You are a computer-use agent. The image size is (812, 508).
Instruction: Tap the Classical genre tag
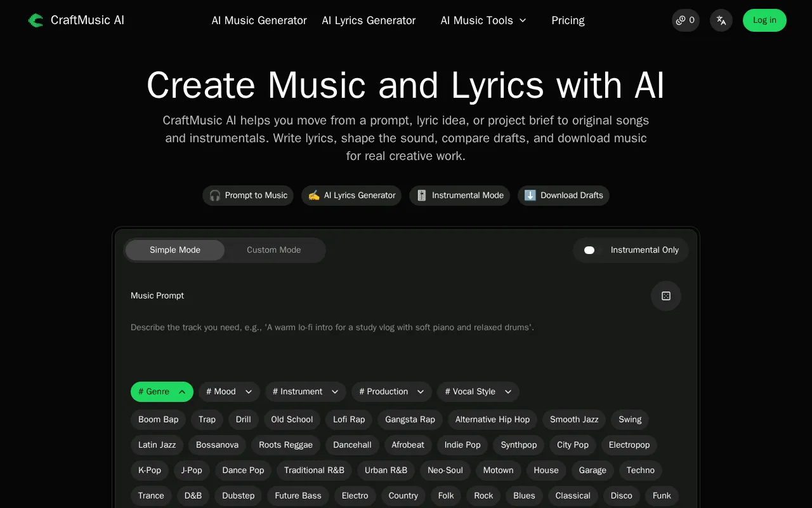[573, 496]
